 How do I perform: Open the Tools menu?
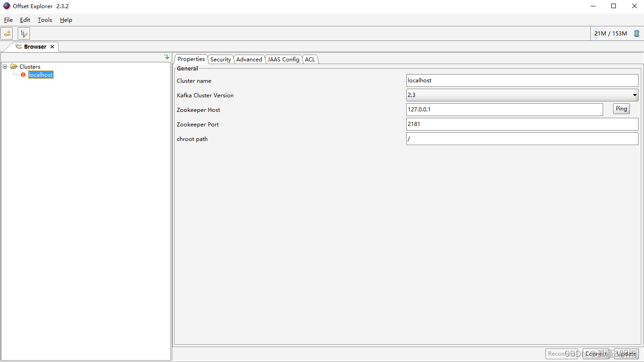coord(45,20)
